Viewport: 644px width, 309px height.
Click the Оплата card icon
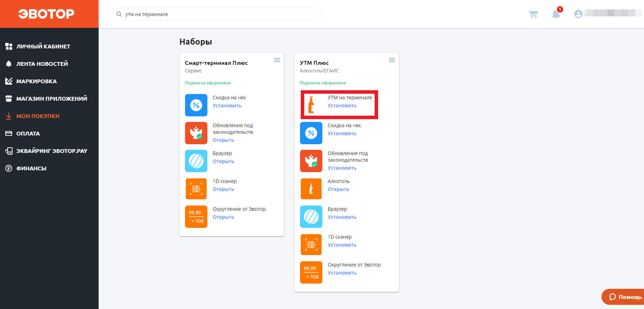point(9,133)
